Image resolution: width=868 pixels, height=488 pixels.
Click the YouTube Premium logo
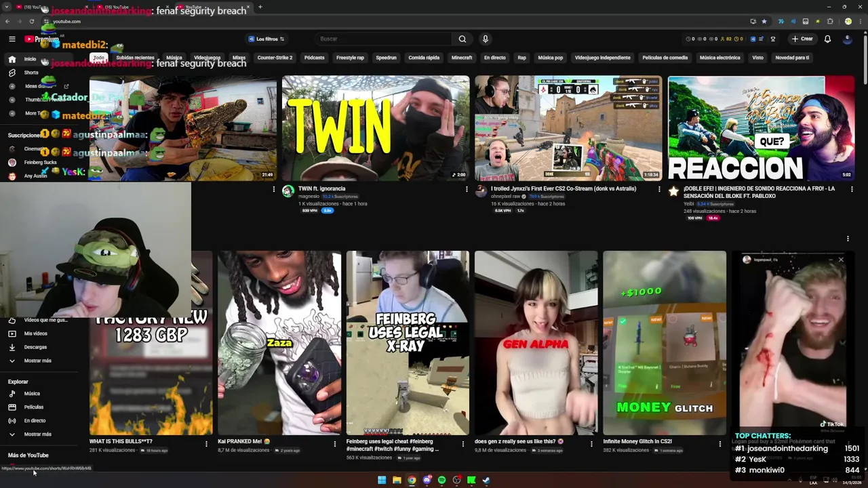(x=42, y=39)
